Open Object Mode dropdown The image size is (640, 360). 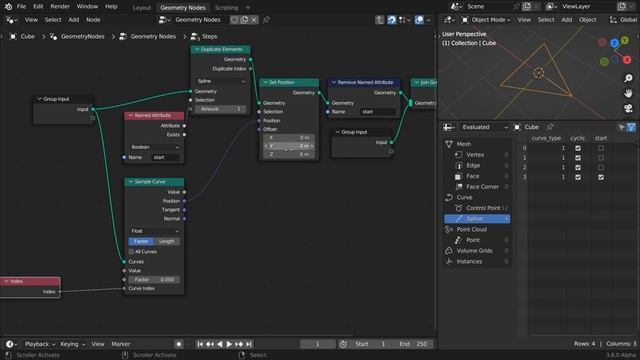click(x=486, y=20)
